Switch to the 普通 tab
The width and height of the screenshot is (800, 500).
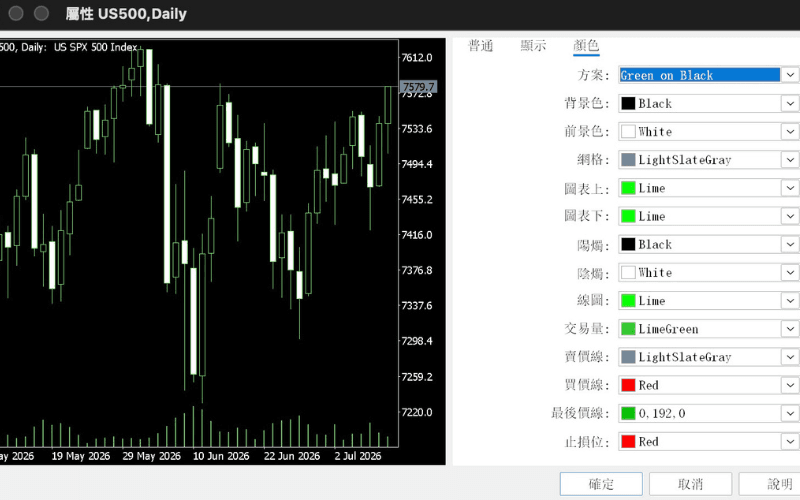click(480, 46)
